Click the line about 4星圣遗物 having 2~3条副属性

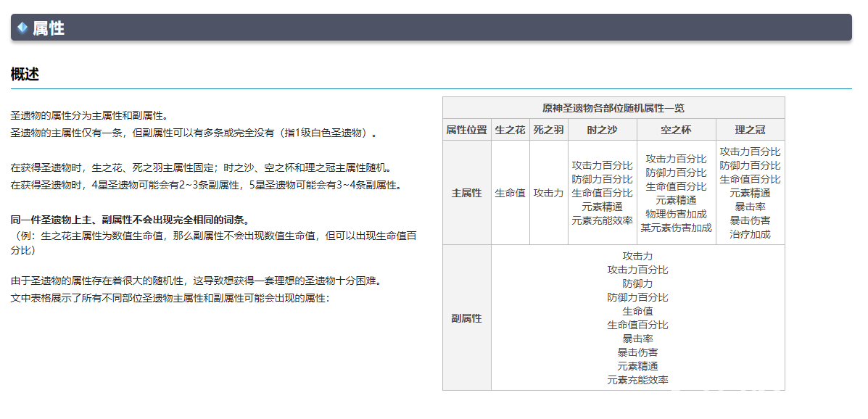206,185
